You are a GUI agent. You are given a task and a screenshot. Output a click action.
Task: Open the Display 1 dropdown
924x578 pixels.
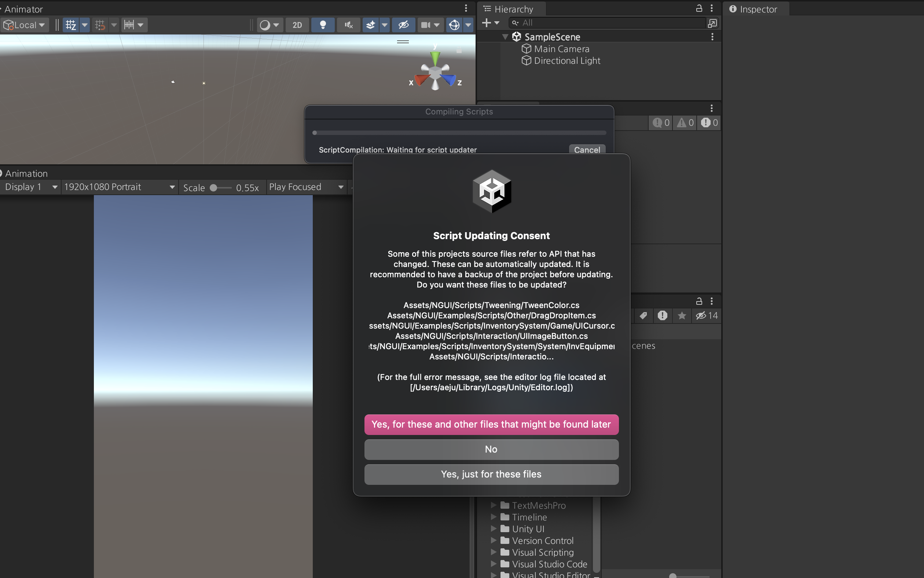coord(30,187)
